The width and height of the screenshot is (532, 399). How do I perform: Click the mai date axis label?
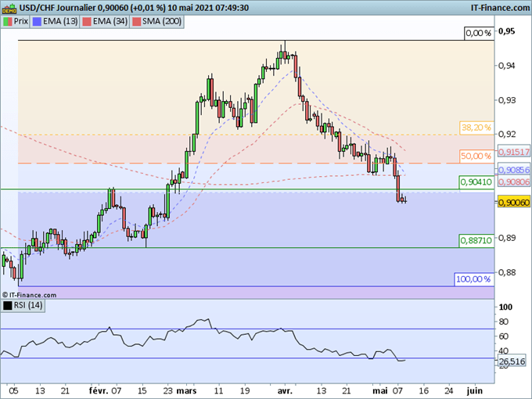pos(380,391)
